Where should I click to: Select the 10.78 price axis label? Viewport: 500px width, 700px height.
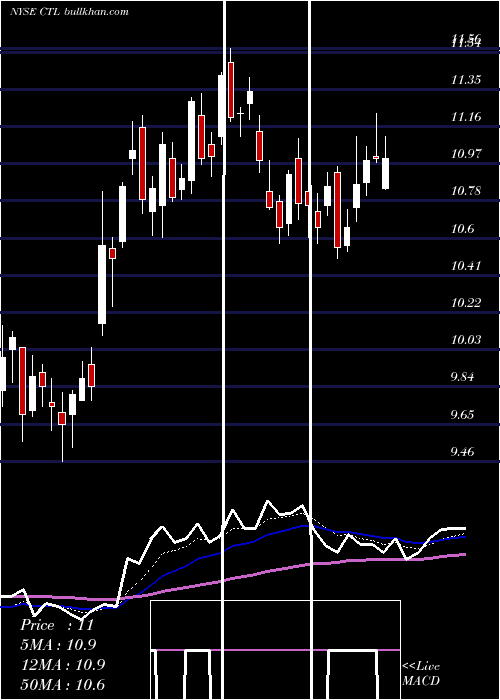coord(466,192)
